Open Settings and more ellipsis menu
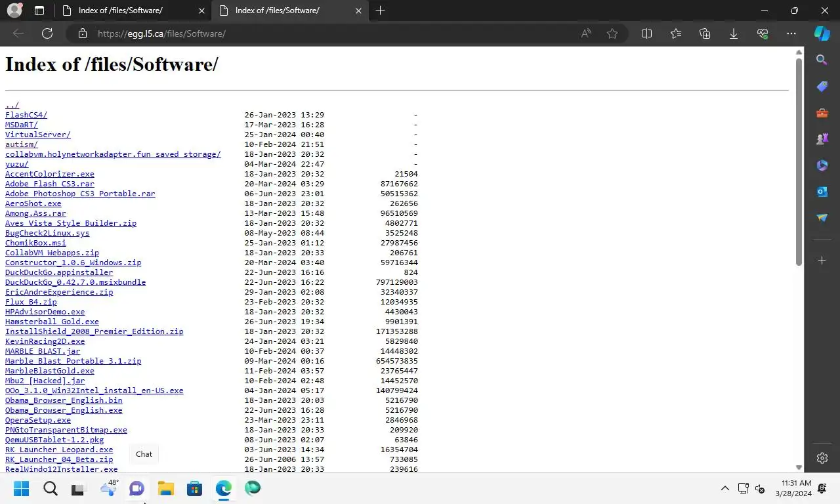Image resolution: width=840 pixels, height=504 pixels. (x=791, y=33)
